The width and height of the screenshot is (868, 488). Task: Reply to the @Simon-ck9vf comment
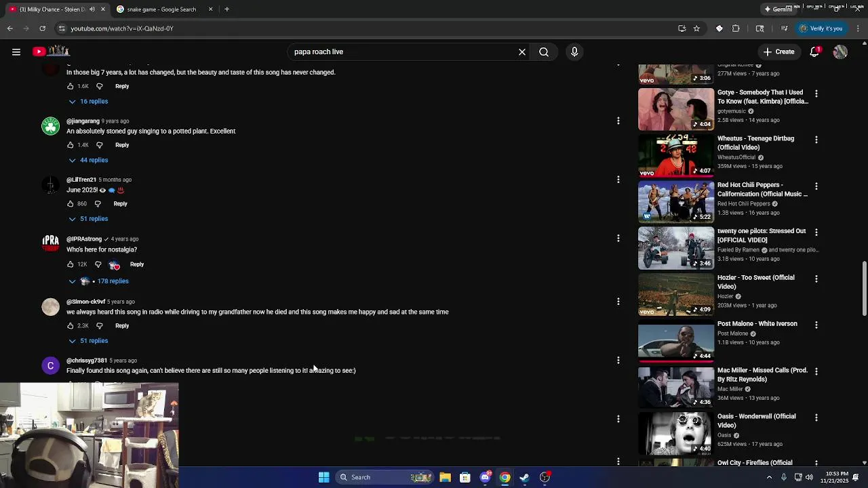tap(122, 325)
